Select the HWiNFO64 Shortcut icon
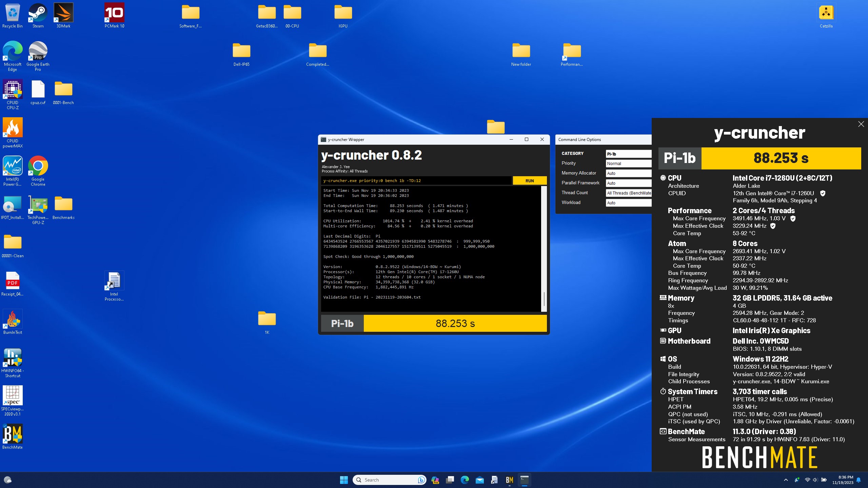Screen dimensions: 868x488 pyautogui.click(x=13, y=363)
